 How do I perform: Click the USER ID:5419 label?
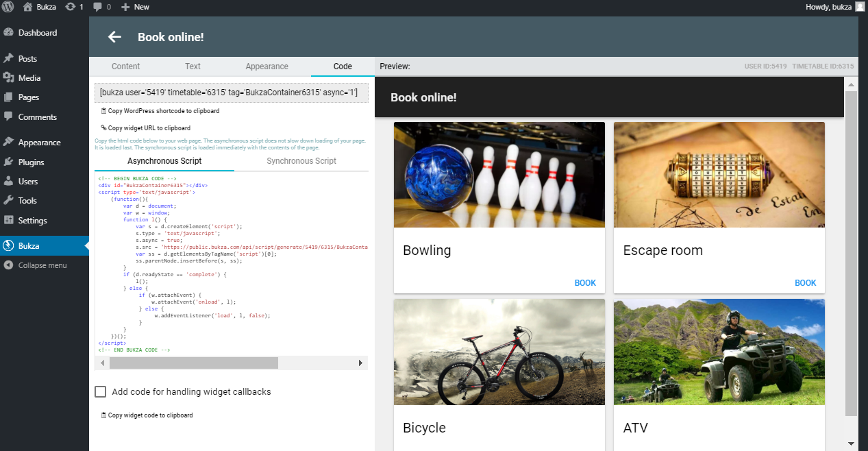click(766, 66)
